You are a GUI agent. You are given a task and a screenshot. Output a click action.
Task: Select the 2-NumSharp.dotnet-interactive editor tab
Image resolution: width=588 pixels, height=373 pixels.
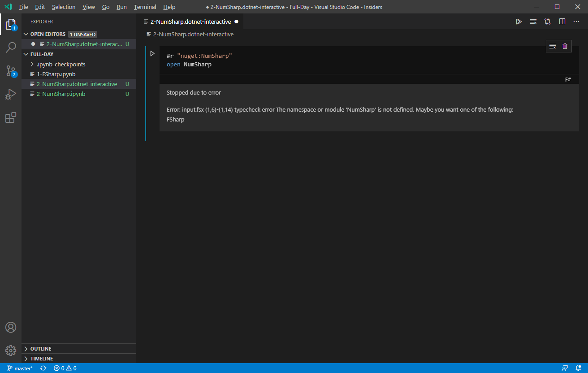[x=191, y=22]
